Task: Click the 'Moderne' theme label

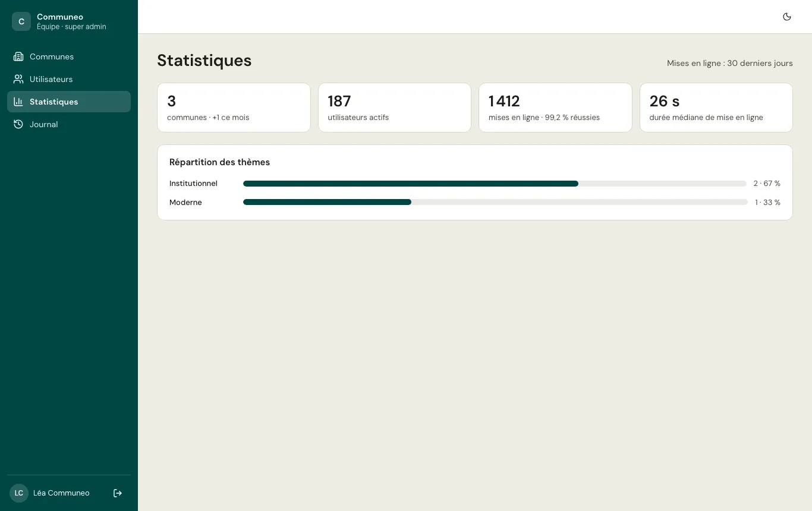Action: (185, 203)
